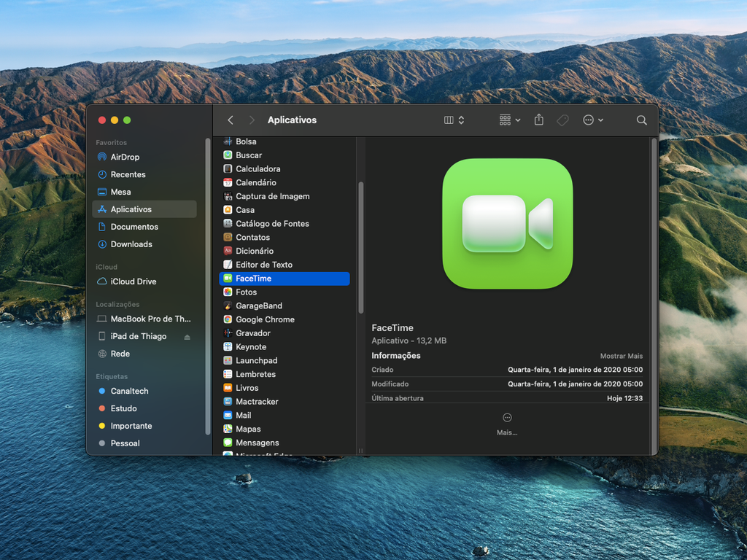The width and height of the screenshot is (747, 560).
Task: Select the Mail app icon
Action: pos(228,415)
